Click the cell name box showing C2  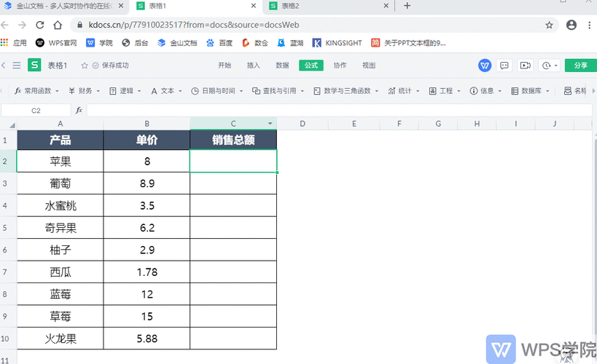36,111
